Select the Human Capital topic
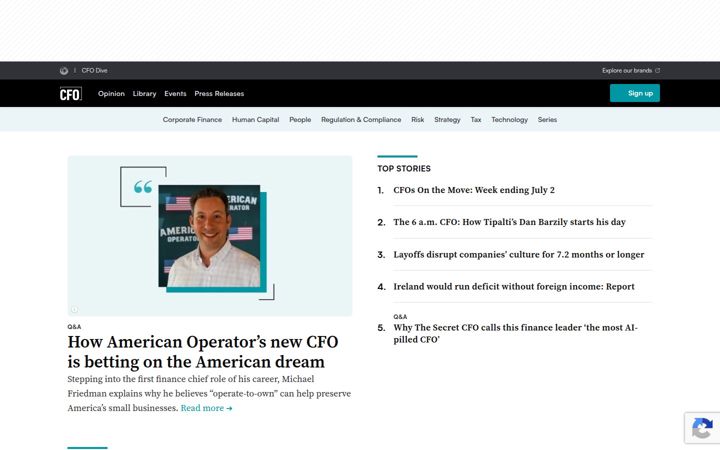Viewport: 720px width, 450px height. [255, 119]
